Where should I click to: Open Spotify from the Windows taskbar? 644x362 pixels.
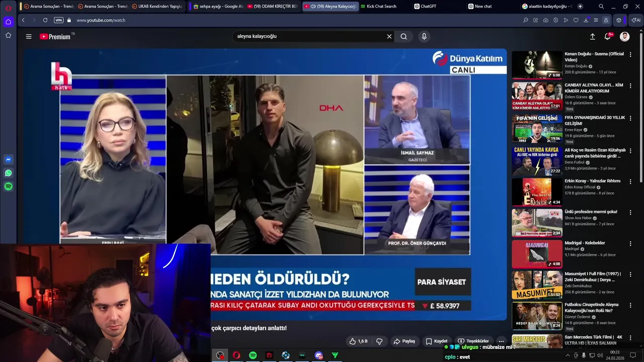253,355
